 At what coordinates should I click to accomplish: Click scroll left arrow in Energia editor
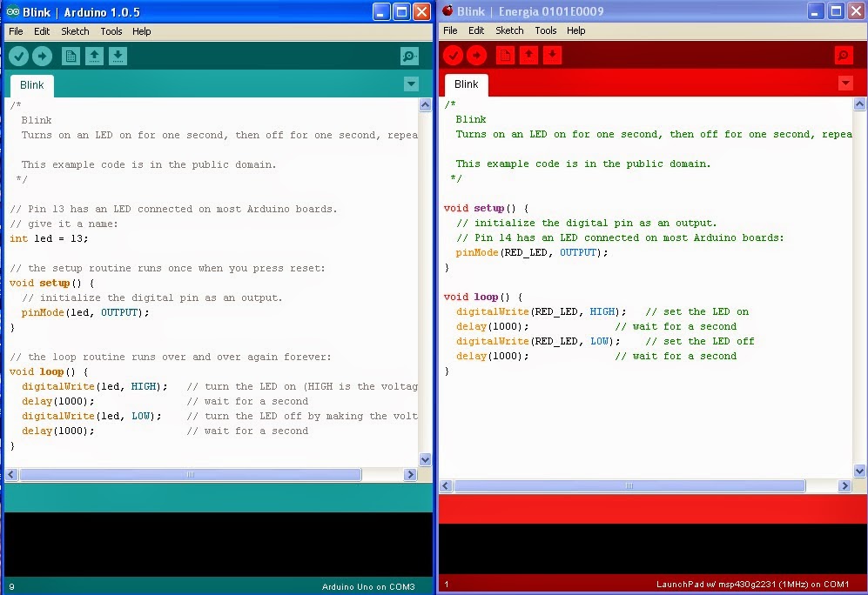[446, 486]
